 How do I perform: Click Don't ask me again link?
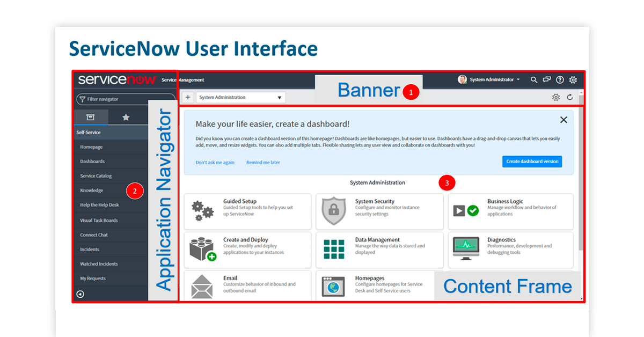pyautogui.click(x=215, y=162)
